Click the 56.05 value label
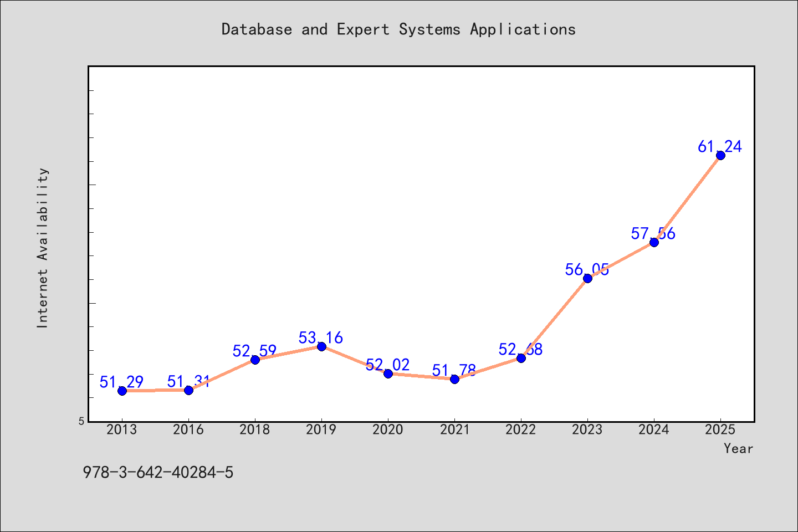The width and height of the screenshot is (798, 532). (x=587, y=269)
